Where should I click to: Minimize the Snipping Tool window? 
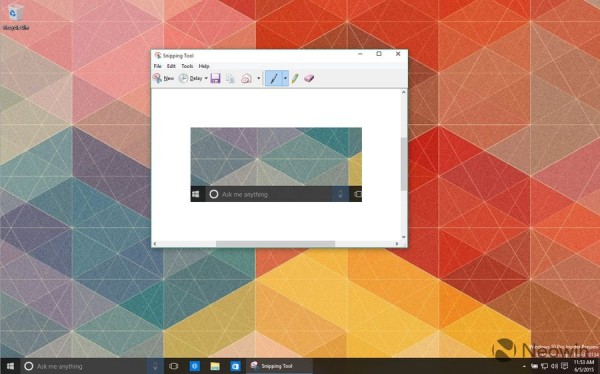[360, 54]
